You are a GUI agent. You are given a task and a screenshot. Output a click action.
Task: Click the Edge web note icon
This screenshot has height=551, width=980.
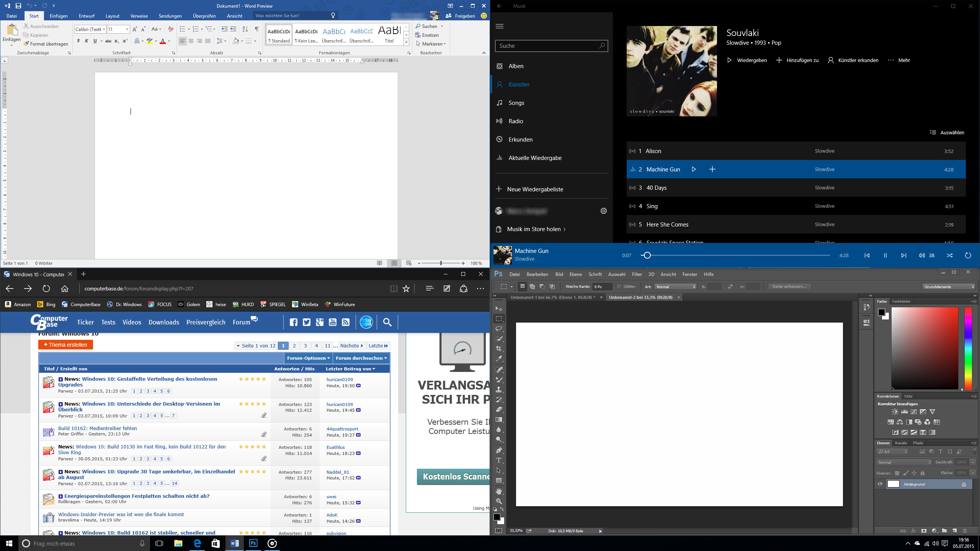tap(447, 289)
